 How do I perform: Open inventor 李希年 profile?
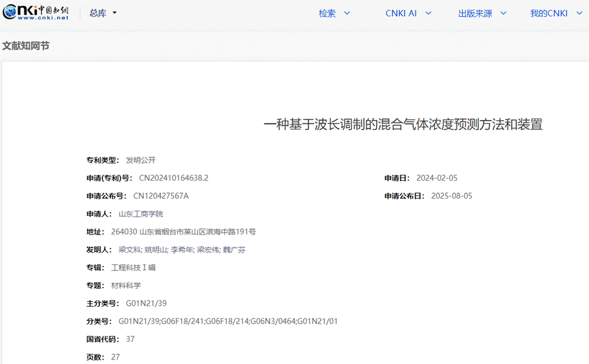pyautogui.click(x=182, y=250)
